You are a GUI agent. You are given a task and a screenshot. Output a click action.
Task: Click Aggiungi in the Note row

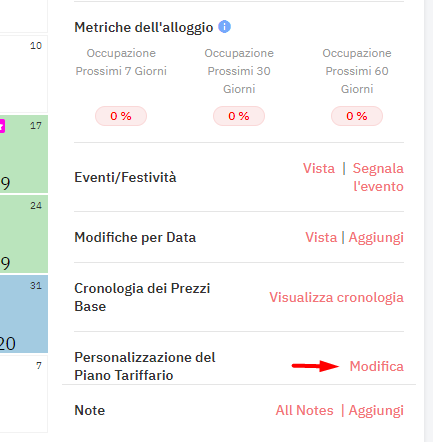pyautogui.click(x=376, y=410)
